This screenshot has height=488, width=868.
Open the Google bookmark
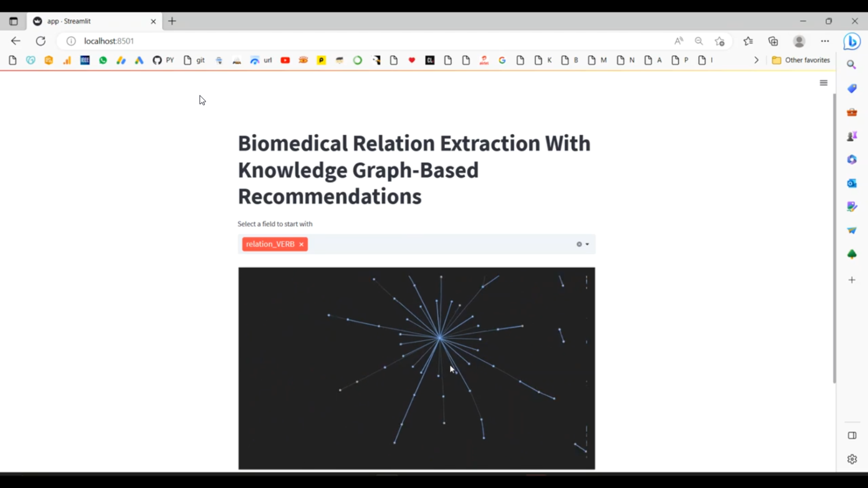[502, 60]
